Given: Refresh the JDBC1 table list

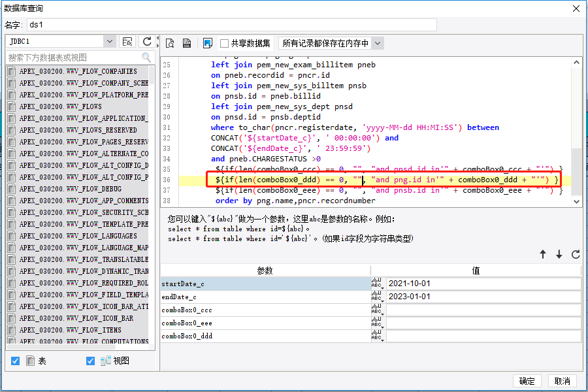Looking at the screenshot, I should (147, 42).
